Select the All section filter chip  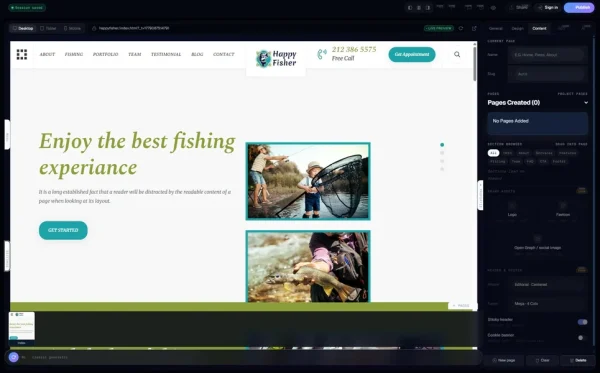point(493,153)
